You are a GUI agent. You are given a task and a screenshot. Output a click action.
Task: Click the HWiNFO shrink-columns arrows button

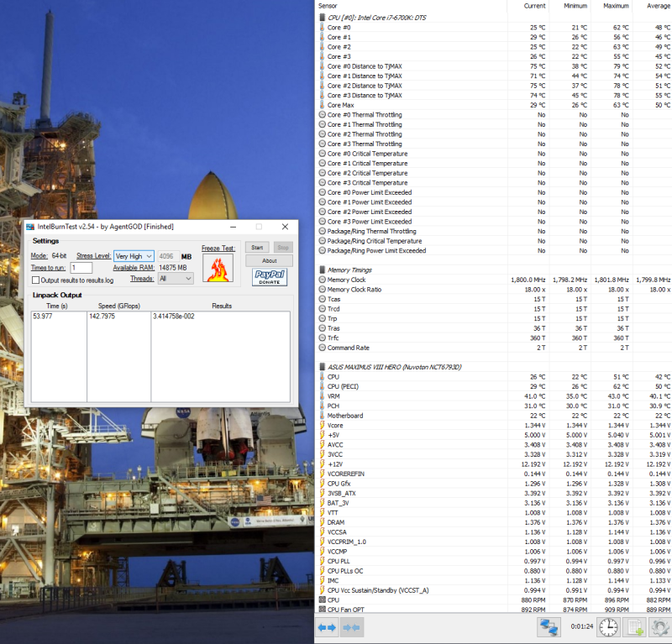point(351,628)
